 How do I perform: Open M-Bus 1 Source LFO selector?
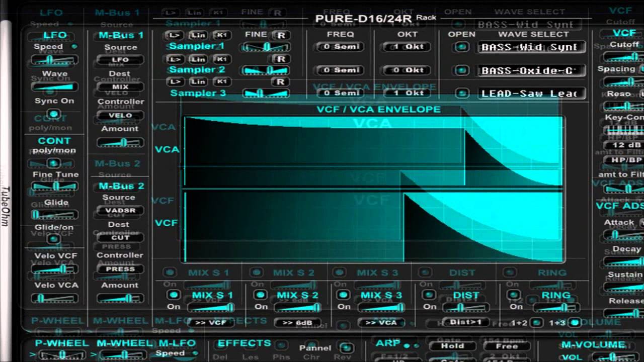pos(120,59)
